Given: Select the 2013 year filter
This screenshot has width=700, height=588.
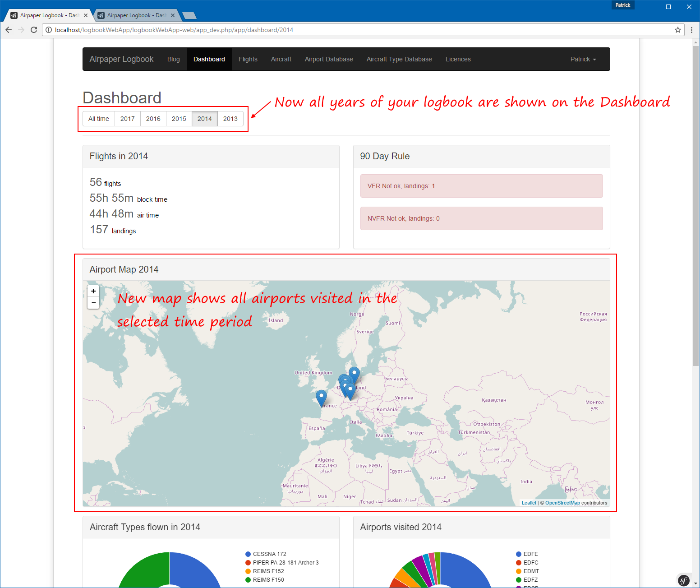Looking at the screenshot, I should (x=230, y=119).
